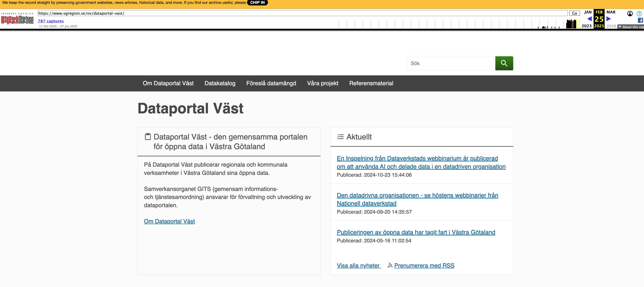Click the green search magnifier button

(x=504, y=63)
